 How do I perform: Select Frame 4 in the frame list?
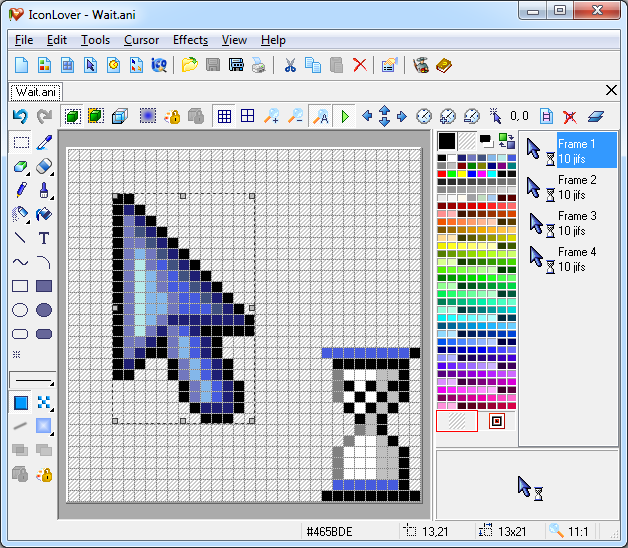(x=570, y=259)
